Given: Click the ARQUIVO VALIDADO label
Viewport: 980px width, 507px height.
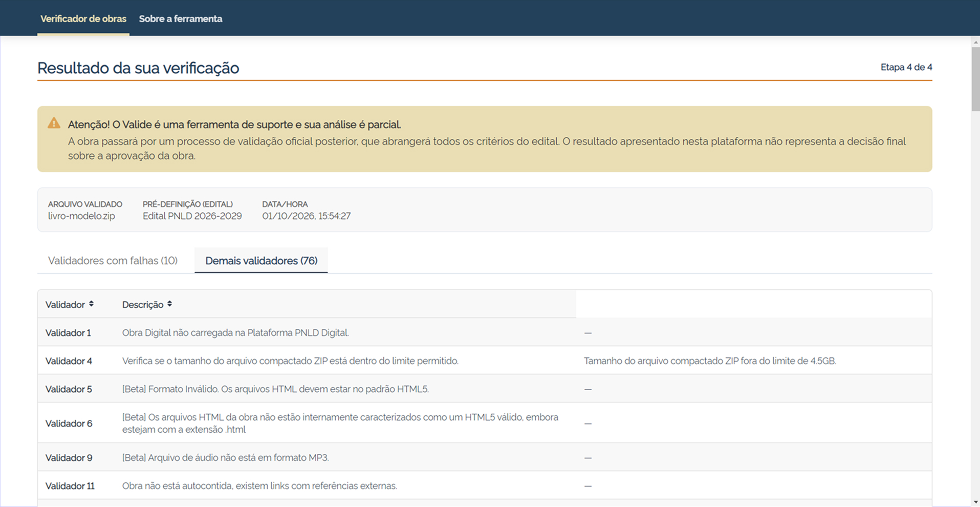Looking at the screenshot, I should pos(85,204).
